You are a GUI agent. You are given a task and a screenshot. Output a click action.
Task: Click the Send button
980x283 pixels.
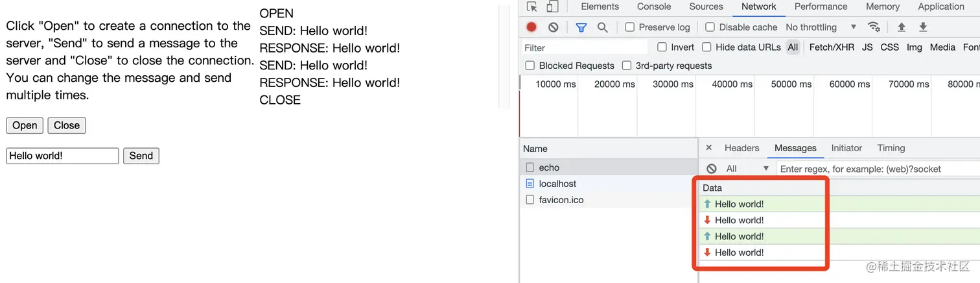click(x=141, y=156)
